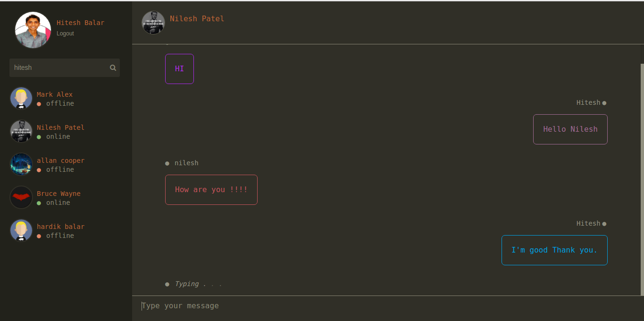Viewport: 644px width, 321px height.
Task: Select the allan cooper contact name
Action: (x=60, y=160)
